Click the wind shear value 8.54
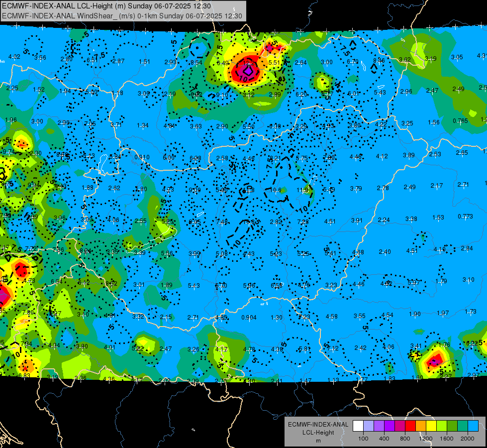This screenshot has width=487, height=448. point(196,63)
